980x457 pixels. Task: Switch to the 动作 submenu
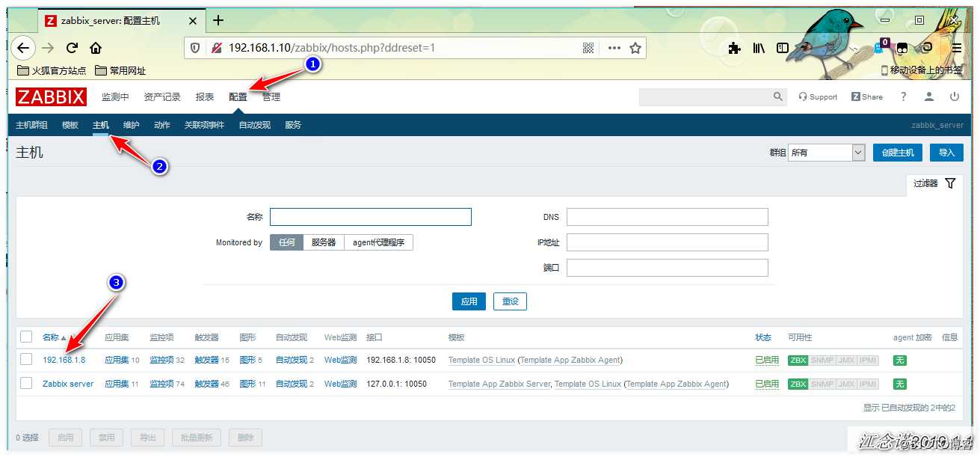click(162, 125)
